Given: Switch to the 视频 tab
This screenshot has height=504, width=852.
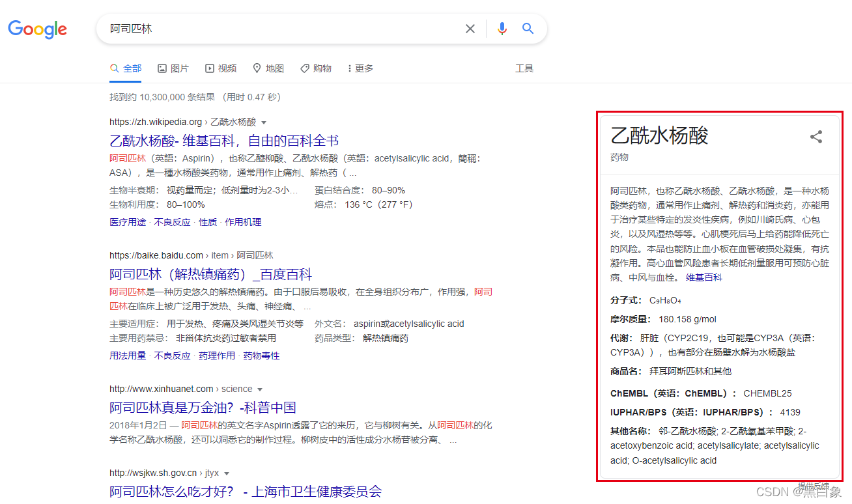Looking at the screenshot, I should [x=221, y=68].
